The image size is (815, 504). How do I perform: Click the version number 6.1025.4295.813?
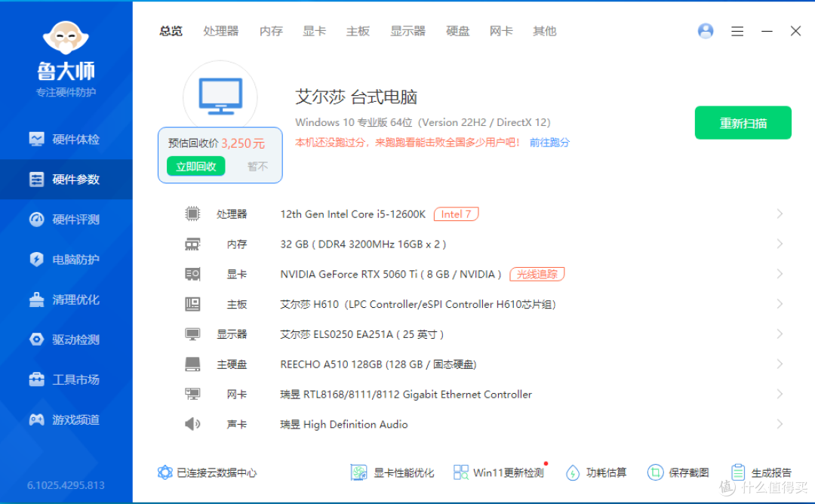point(66,485)
